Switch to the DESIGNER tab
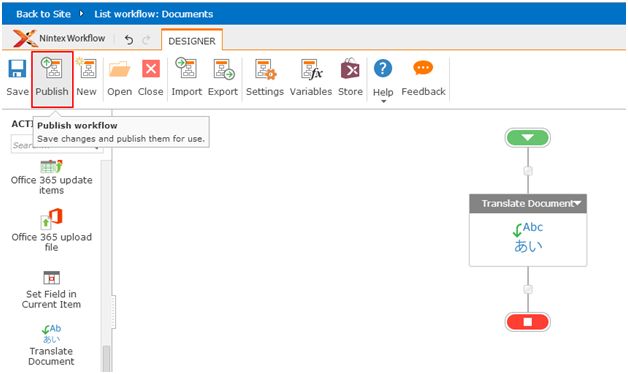The height and width of the screenshot is (374, 628). pyautogui.click(x=192, y=41)
